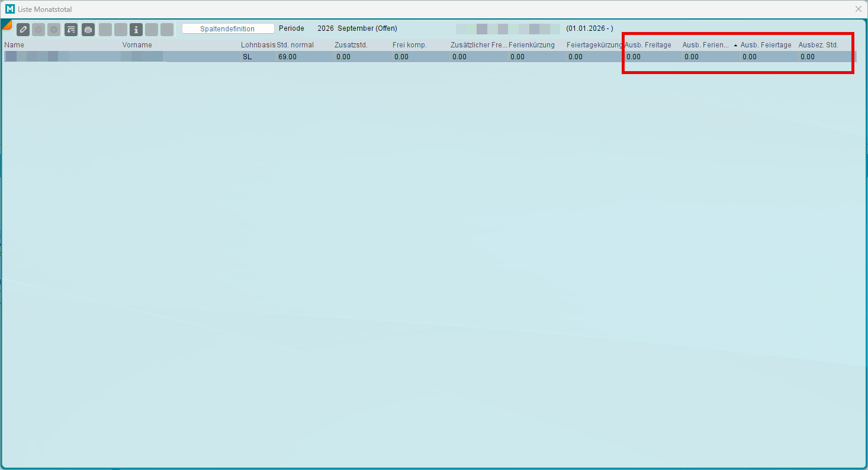Sort by the Vorname column header

coord(137,45)
